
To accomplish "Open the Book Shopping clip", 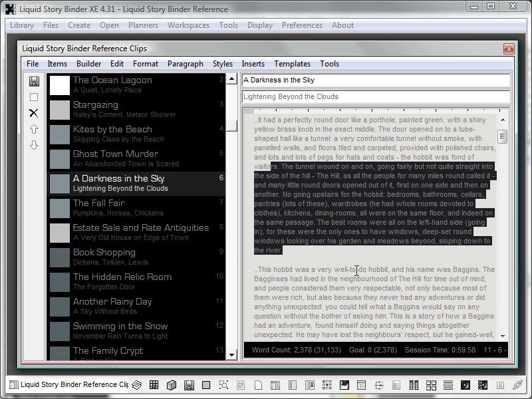I will (x=104, y=252).
